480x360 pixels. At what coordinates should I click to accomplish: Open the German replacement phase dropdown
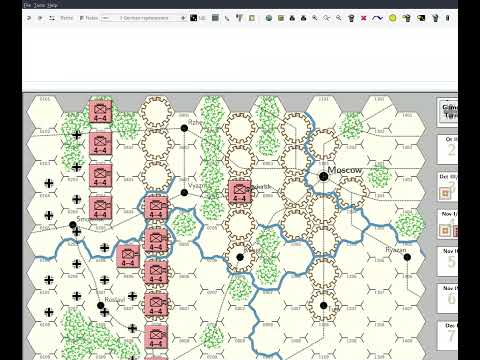[x=143, y=18]
